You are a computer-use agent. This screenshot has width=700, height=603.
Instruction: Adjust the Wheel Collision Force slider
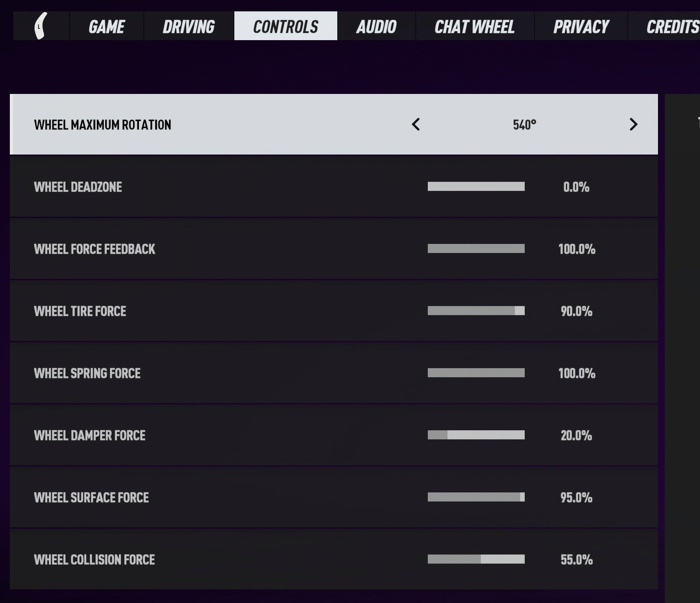coord(476,559)
